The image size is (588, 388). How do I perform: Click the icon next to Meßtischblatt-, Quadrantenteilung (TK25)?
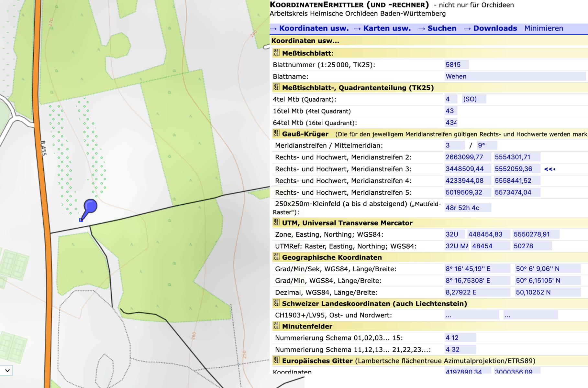[x=276, y=87]
